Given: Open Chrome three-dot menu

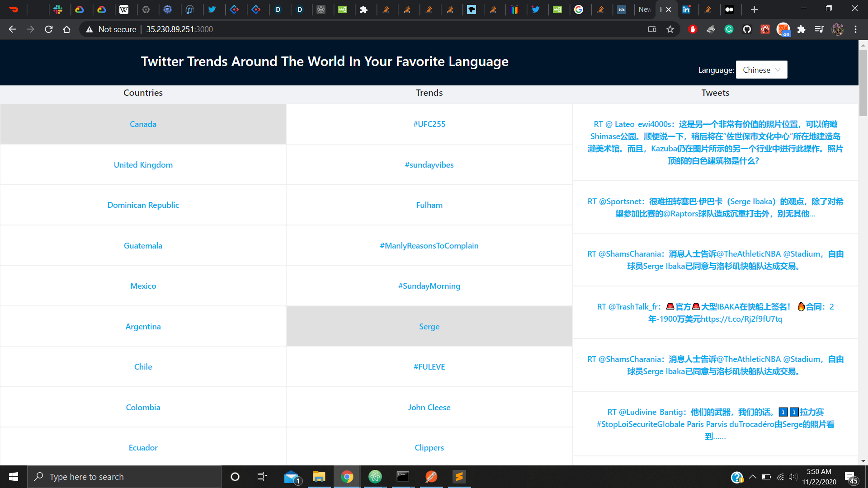Looking at the screenshot, I should click(x=855, y=29).
